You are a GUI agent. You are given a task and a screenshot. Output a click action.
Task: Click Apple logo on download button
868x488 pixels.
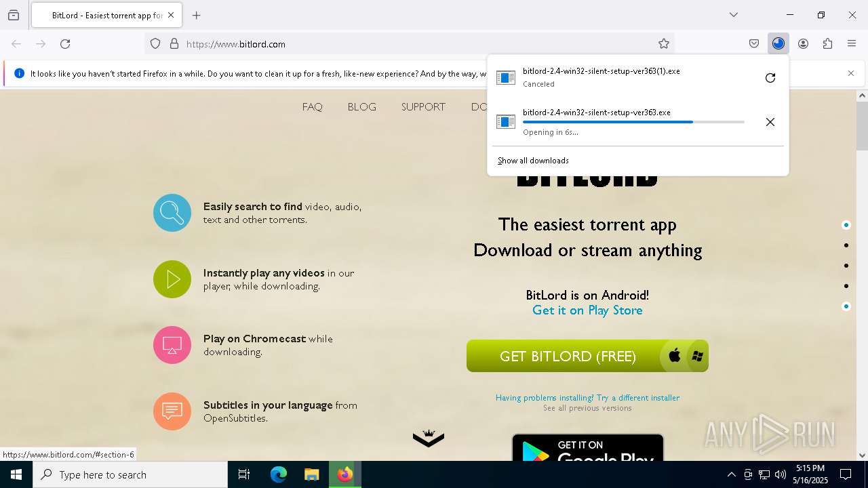[x=675, y=356]
